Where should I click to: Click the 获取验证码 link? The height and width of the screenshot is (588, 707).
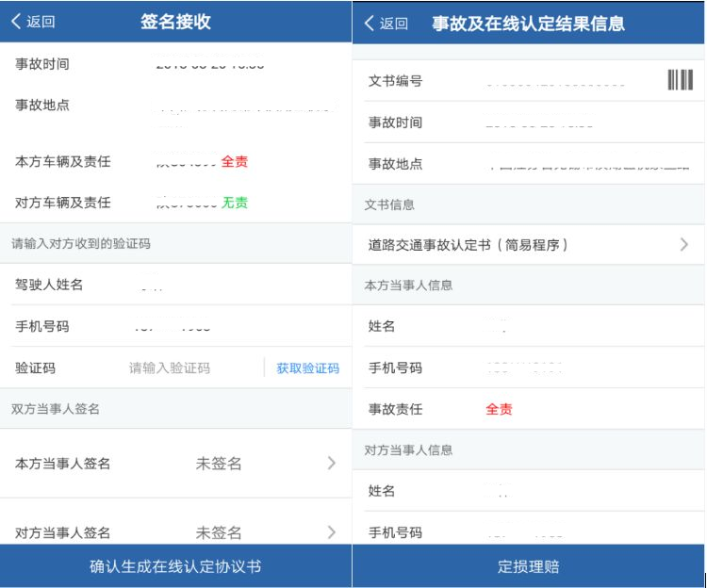307,368
